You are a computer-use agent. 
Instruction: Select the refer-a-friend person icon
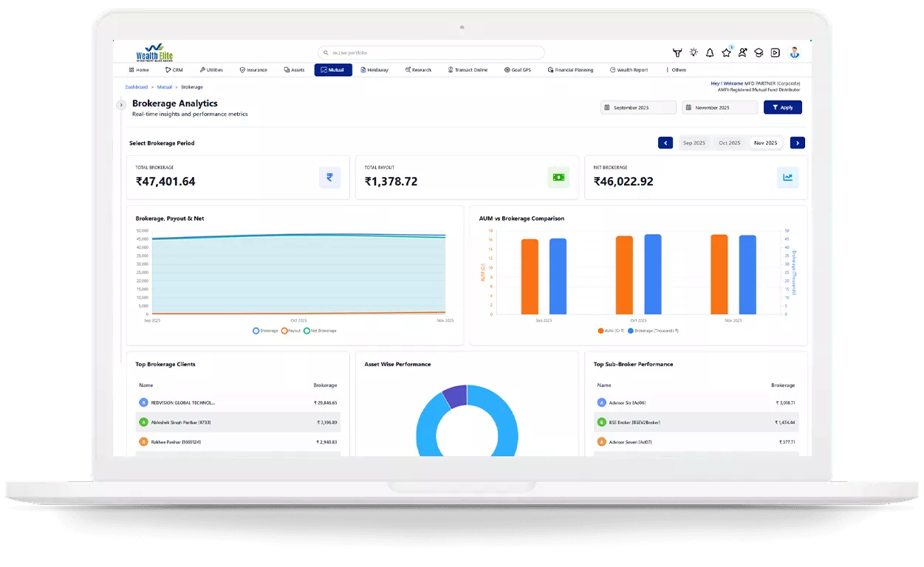pos(743,52)
